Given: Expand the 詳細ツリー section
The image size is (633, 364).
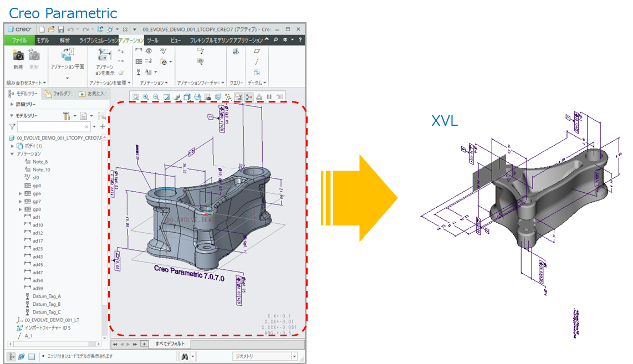Looking at the screenshot, I should [x=12, y=104].
